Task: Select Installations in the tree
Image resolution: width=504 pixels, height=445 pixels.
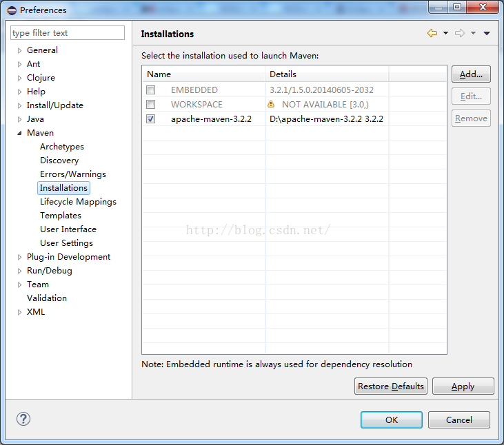Action: tap(63, 188)
